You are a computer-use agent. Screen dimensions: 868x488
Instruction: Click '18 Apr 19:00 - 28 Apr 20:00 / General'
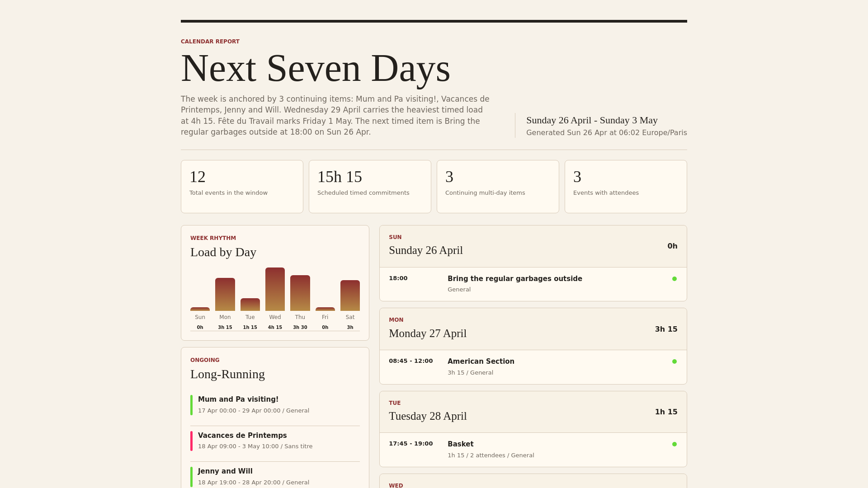254,483
